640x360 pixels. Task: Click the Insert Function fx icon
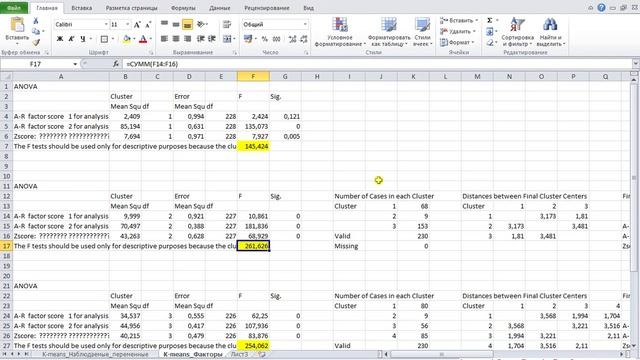coord(116,64)
